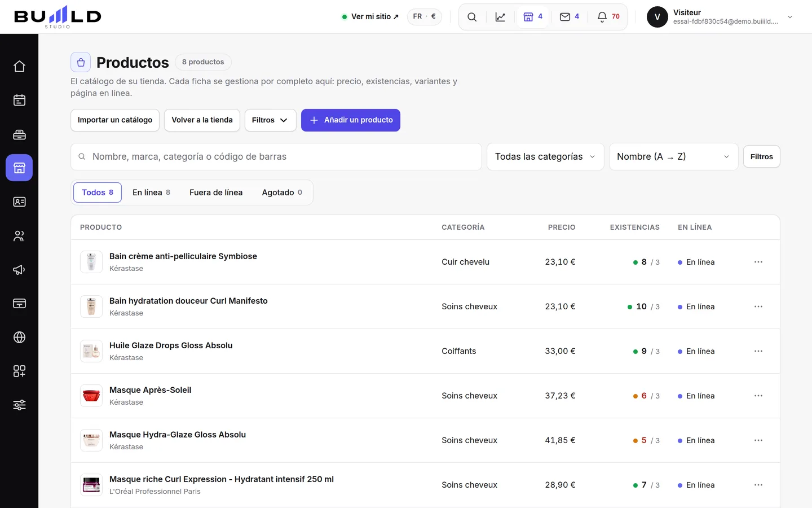The image size is (812, 508).
Task: Click Masque Hydra-Glaze Gloss Absolu thumbnail
Action: click(91, 440)
